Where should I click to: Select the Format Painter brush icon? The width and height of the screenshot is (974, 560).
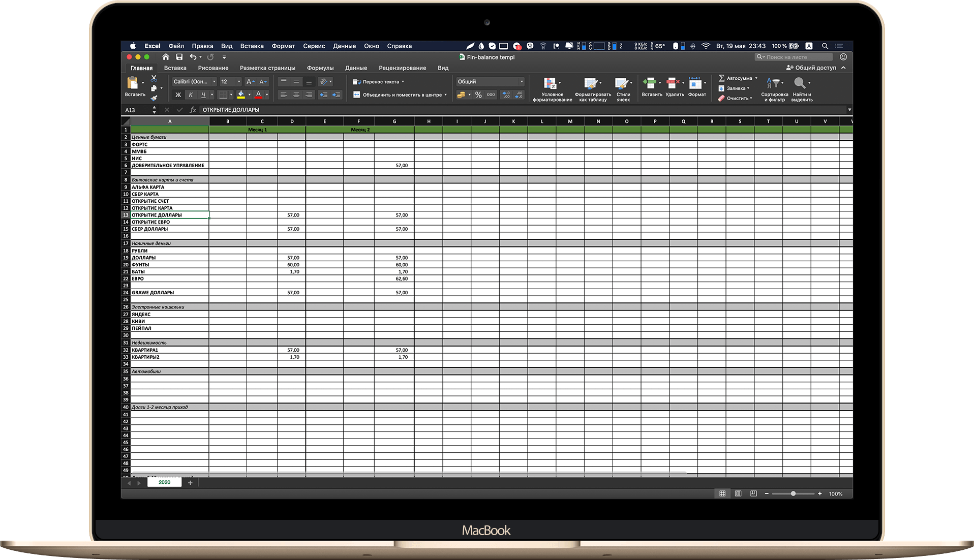[x=154, y=98]
